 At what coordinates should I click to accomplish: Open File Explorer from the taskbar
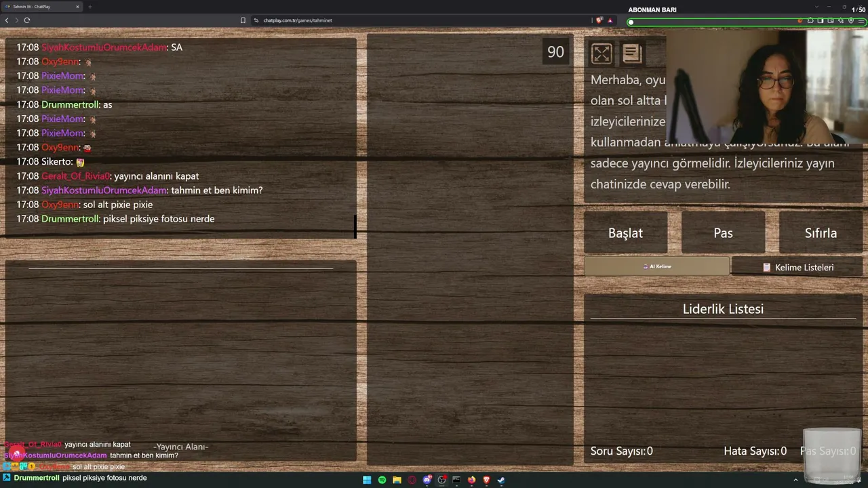(x=397, y=480)
